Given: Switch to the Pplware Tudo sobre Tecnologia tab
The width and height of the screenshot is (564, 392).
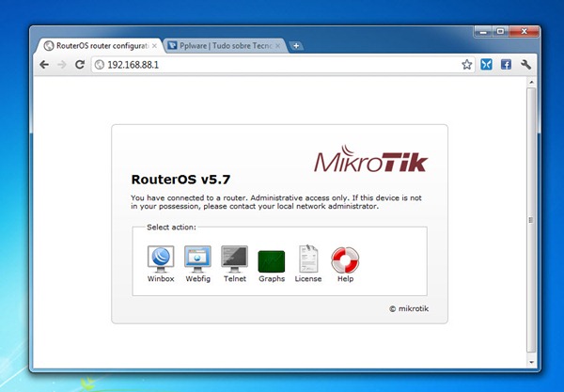Looking at the screenshot, I should point(225,46).
